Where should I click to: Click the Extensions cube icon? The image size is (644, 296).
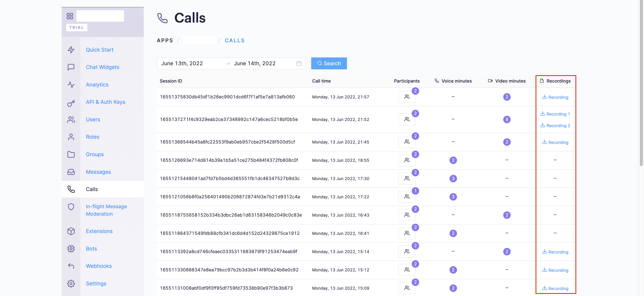tap(71, 231)
